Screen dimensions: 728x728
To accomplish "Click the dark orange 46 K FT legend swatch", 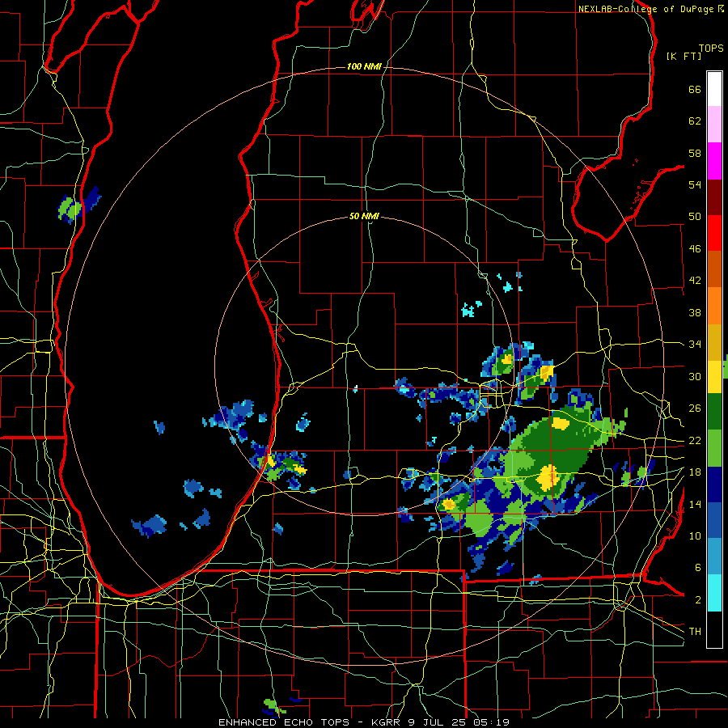I will click(x=714, y=269).
